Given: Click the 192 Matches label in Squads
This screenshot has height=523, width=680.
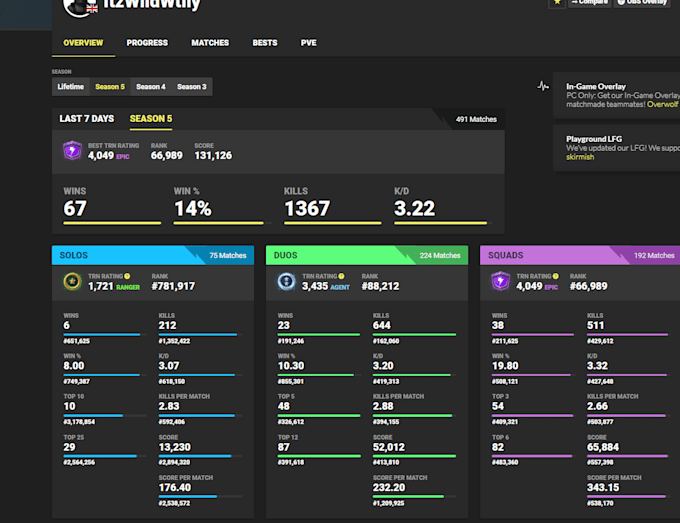Looking at the screenshot, I should click(654, 255).
